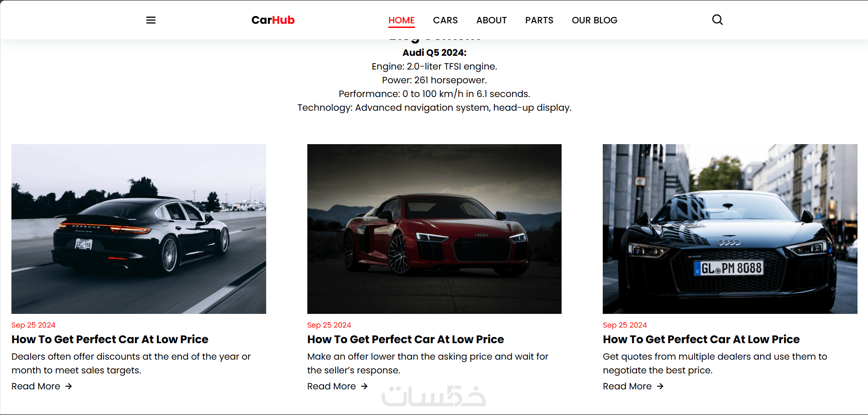
Task: Click Read More under multiple dealers quotes post
Action: [x=627, y=386]
